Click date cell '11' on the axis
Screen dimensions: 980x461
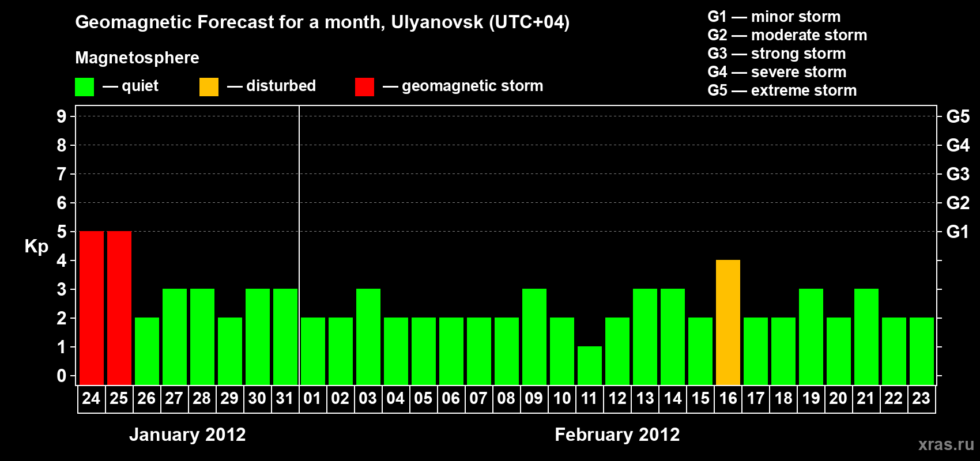coord(589,398)
